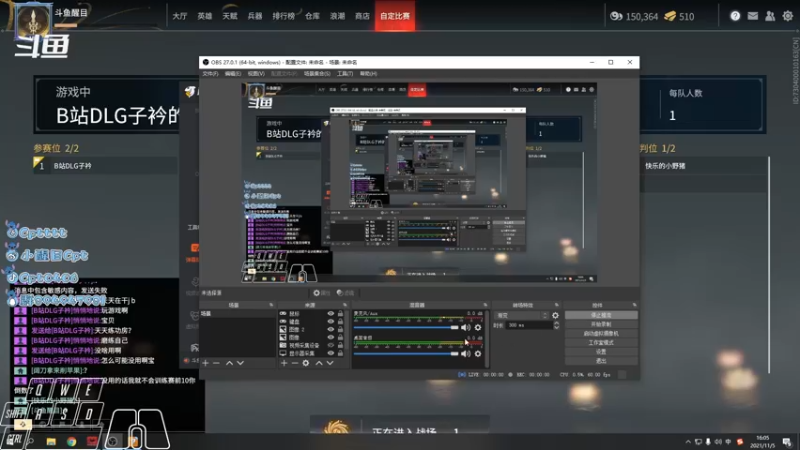800x450 pixels.
Task: Click the 麦克风/Aux volume slider
Action: tap(406, 328)
